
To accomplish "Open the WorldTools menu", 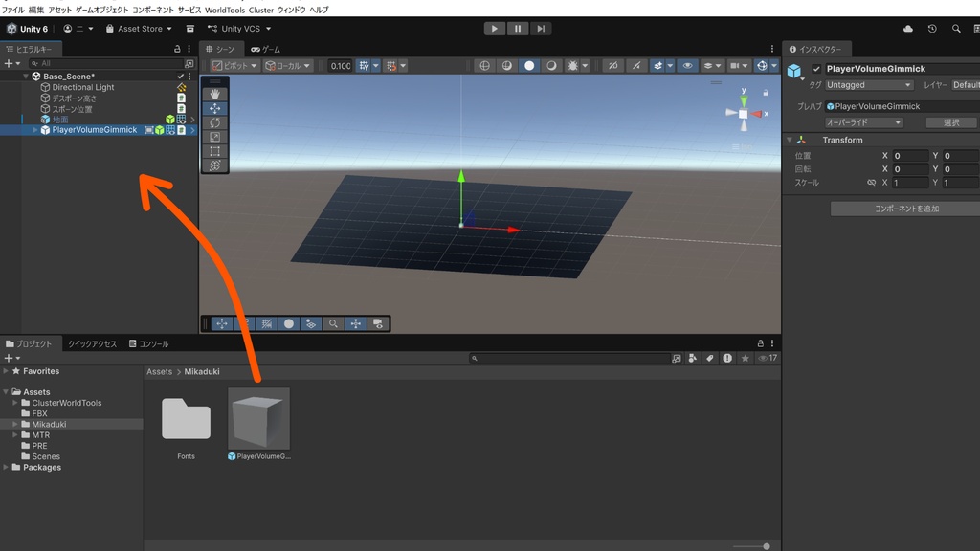I will click(x=225, y=10).
